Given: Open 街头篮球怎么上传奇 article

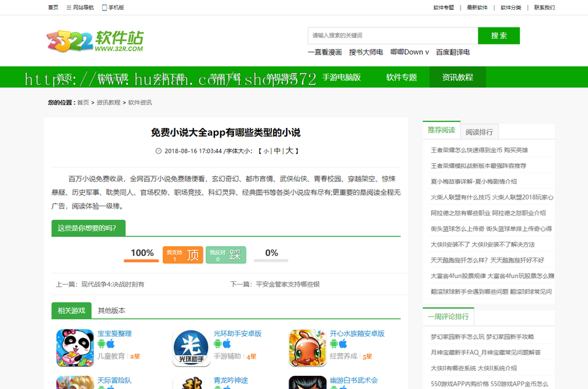Looking at the screenshot, I should tap(491, 229).
